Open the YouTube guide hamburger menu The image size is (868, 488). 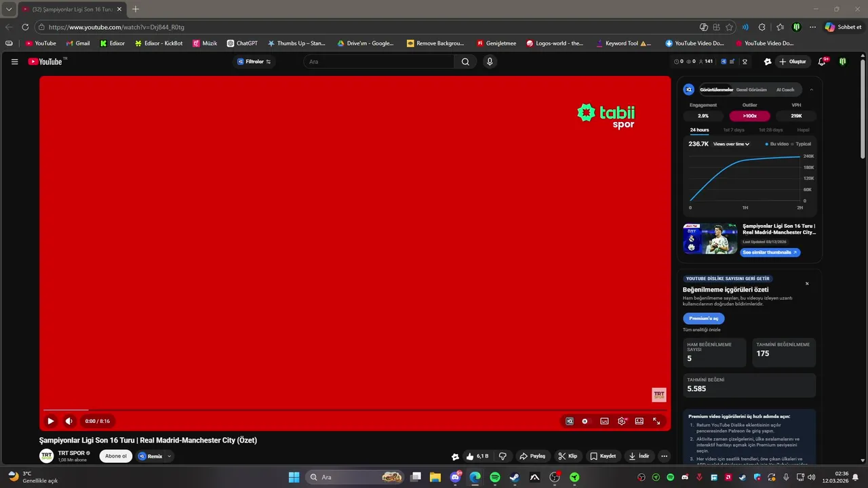click(x=14, y=62)
